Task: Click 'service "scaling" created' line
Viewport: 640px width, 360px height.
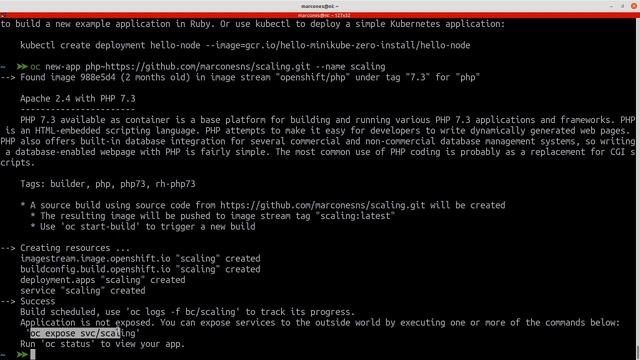Action: (x=82, y=290)
